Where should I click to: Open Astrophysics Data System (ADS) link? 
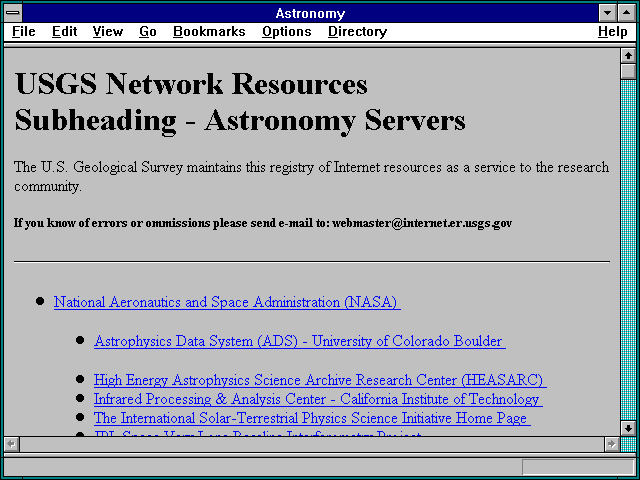pos(300,341)
